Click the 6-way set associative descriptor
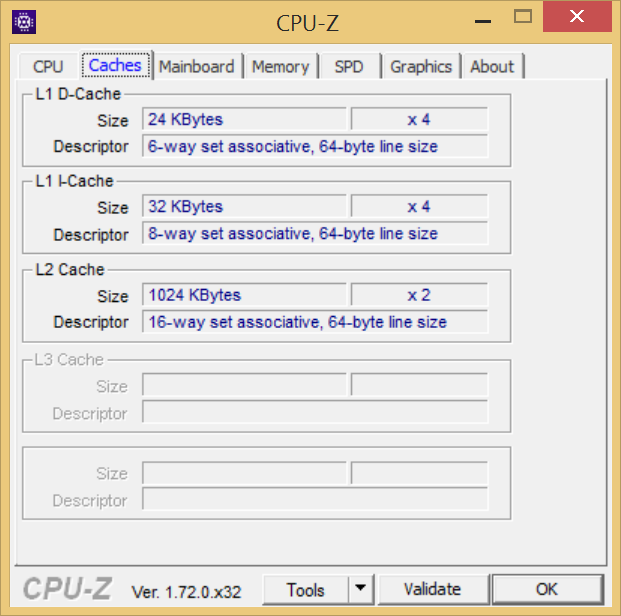 [x=315, y=147]
